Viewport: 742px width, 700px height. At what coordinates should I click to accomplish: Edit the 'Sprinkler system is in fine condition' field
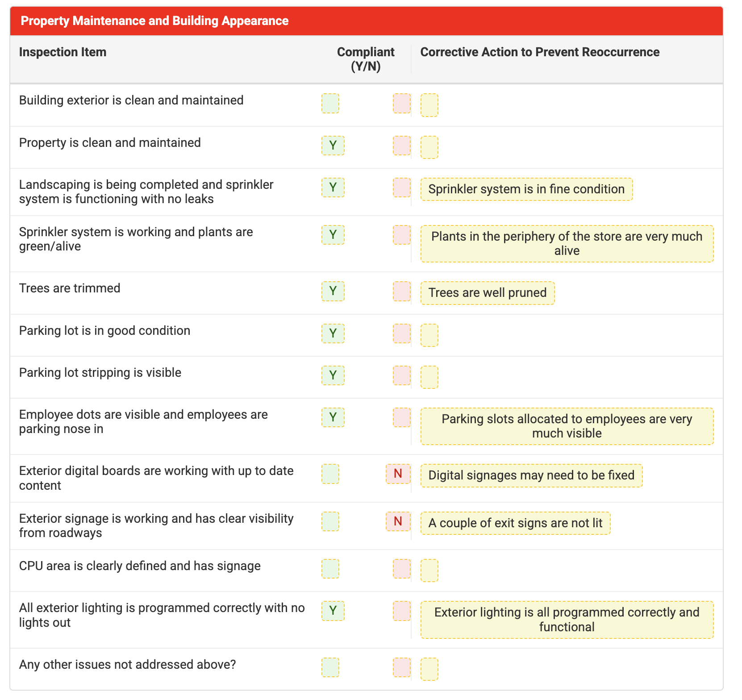pos(526,189)
